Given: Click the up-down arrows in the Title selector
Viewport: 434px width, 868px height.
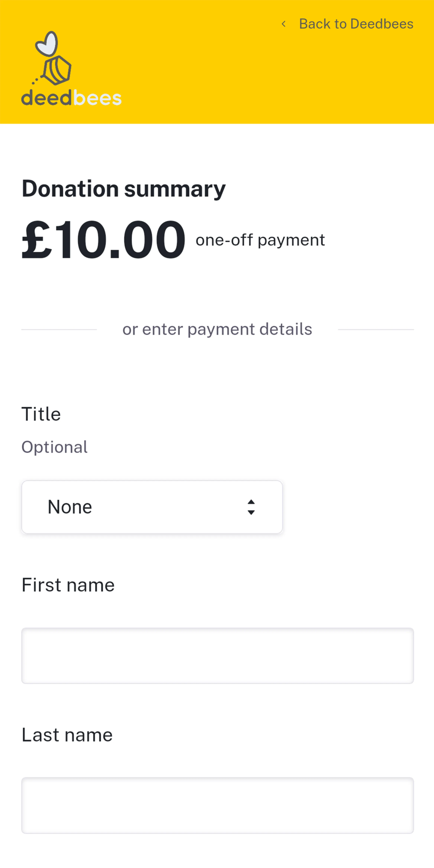Looking at the screenshot, I should click(x=251, y=507).
